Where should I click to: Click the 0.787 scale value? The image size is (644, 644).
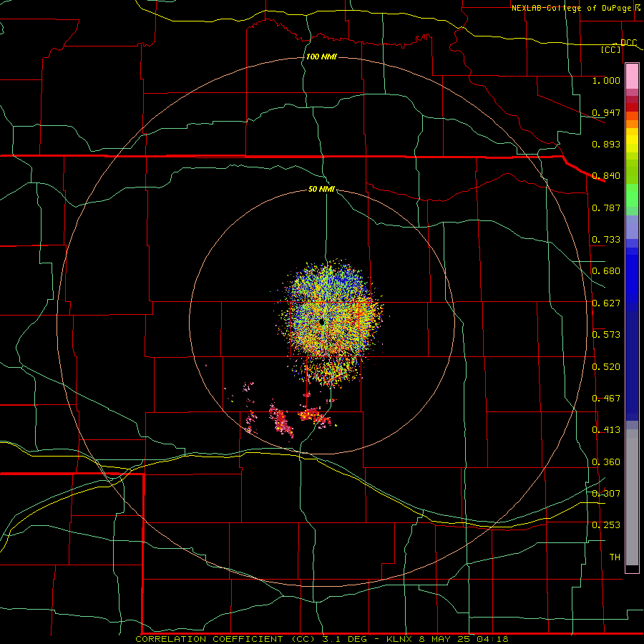point(606,208)
